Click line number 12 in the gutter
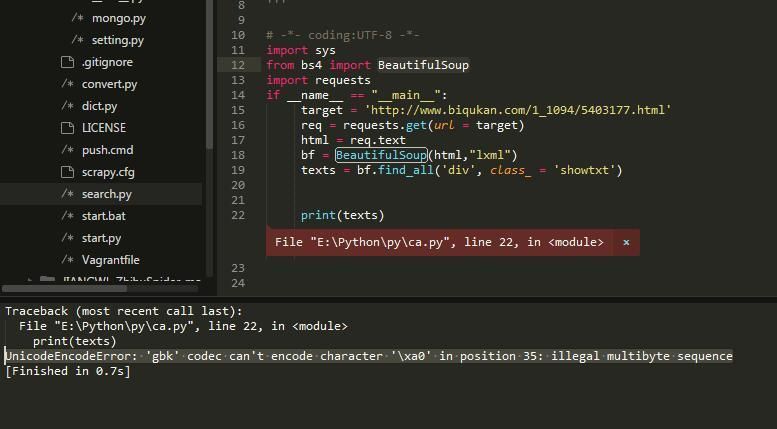Viewport: 777px width, 429px height. coord(237,65)
